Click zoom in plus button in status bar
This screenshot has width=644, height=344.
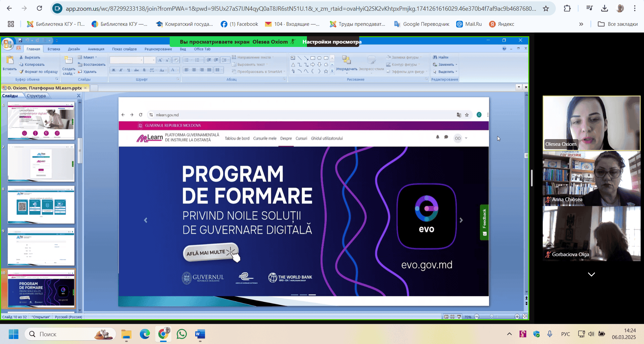(x=517, y=317)
